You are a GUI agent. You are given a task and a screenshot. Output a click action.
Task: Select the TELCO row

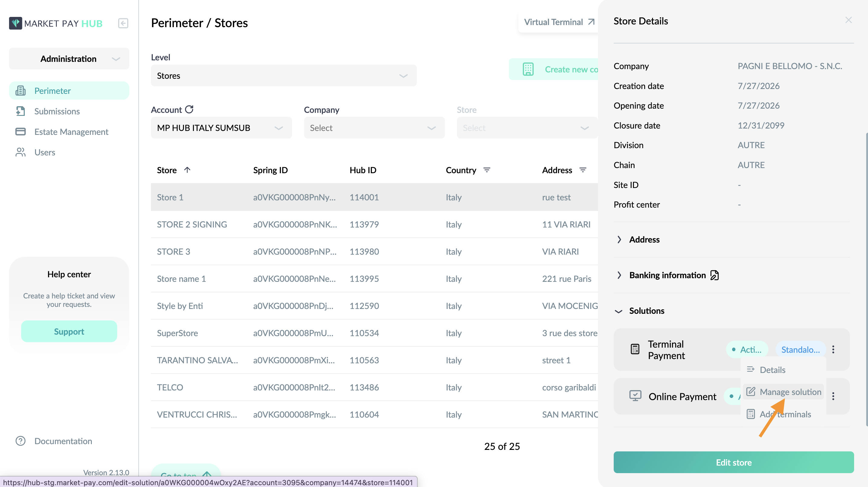point(375,387)
